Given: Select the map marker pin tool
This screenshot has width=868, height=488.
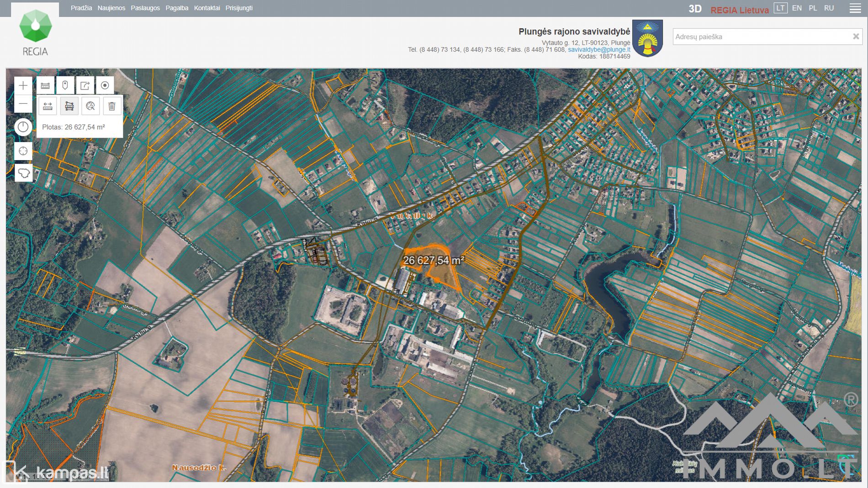Looking at the screenshot, I should tap(65, 85).
